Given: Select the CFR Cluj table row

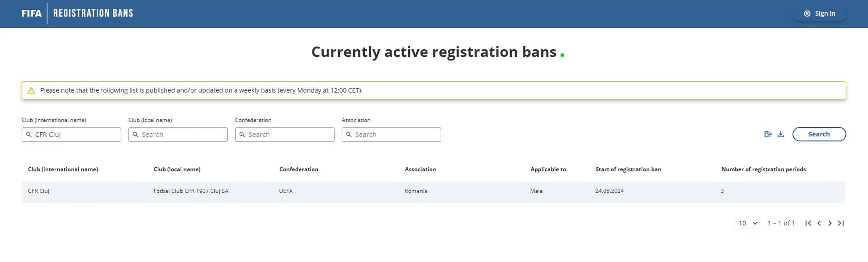Looking at the screenshot, I should [x=433, y=191].
